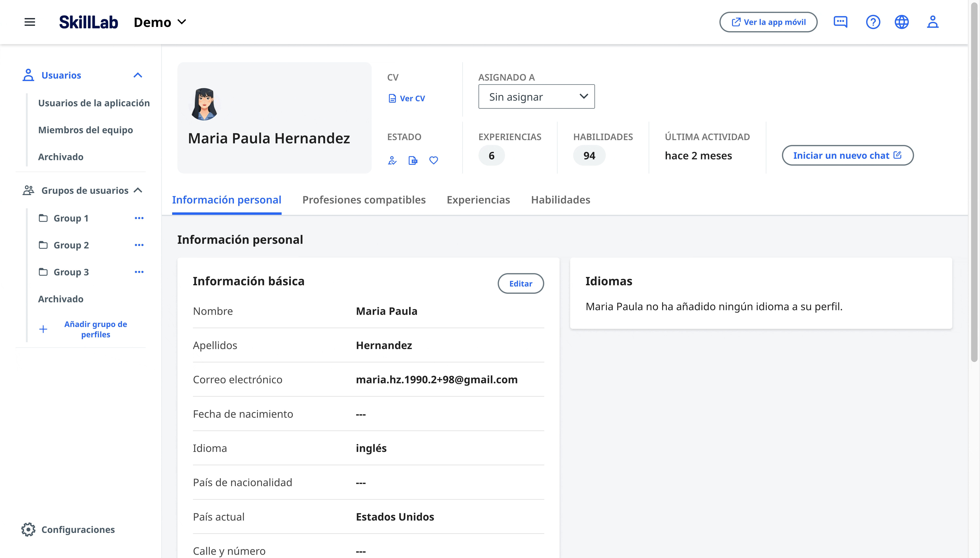Image resolution: width=980 pixels, height=558 pixels.
Task: Click the folder icon of Group 2
Action: point(43,245)
